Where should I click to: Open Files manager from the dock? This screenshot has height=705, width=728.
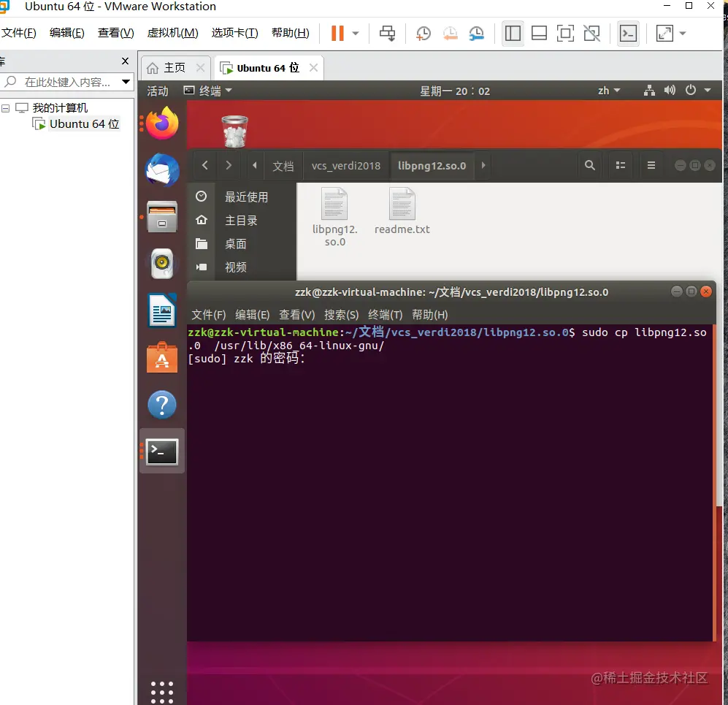coord(162,217)
